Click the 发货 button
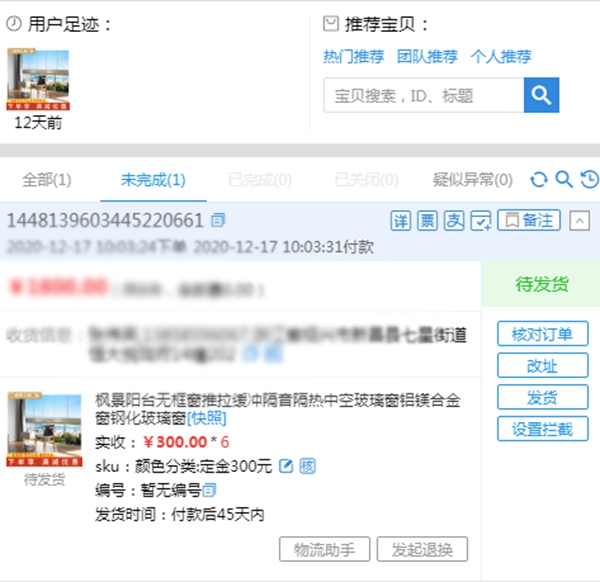 tap(543, 397)
